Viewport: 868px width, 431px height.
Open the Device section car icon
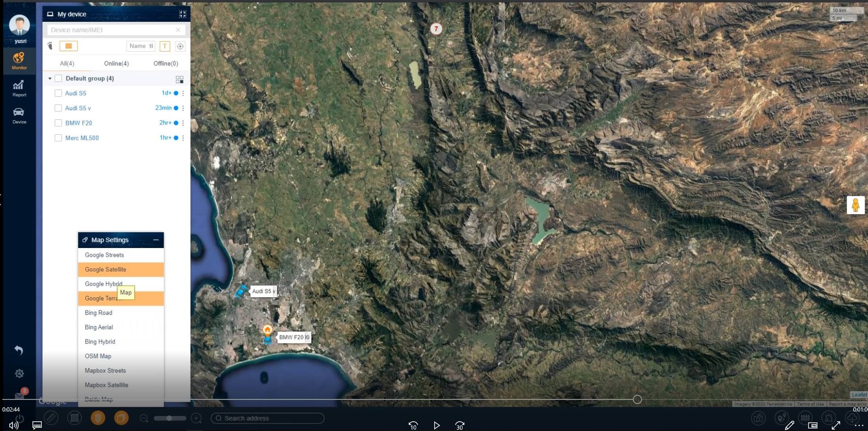tap(19, 114)
